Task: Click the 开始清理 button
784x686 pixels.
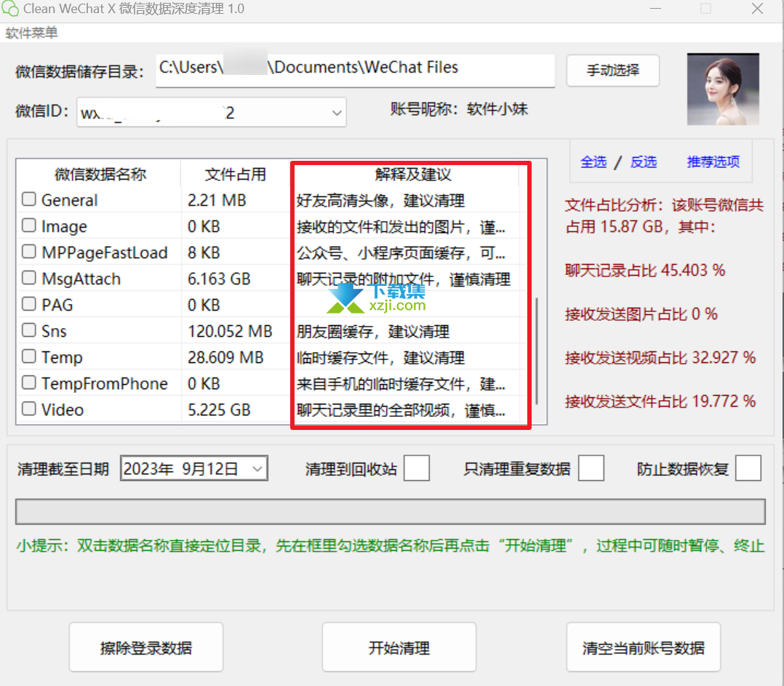Action: click(x=399, y=647)
